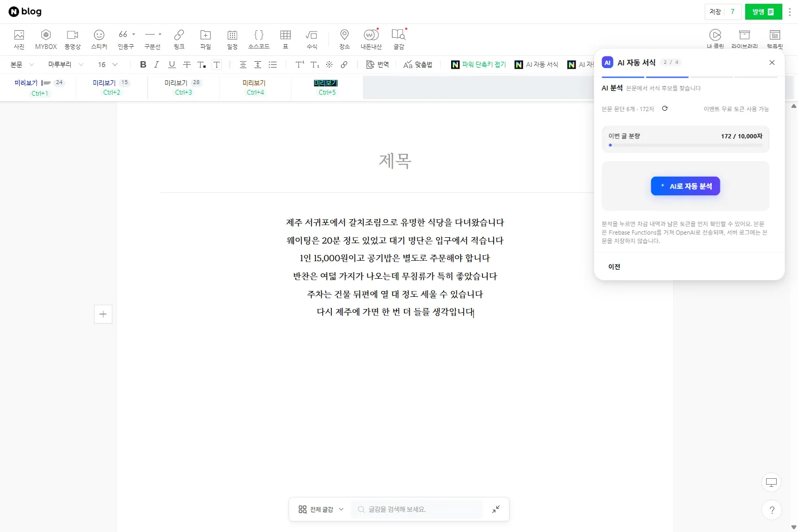798x532 pixels.
Task: Open the 본문 paragraph style dropdown
Action: pos(22,64)
